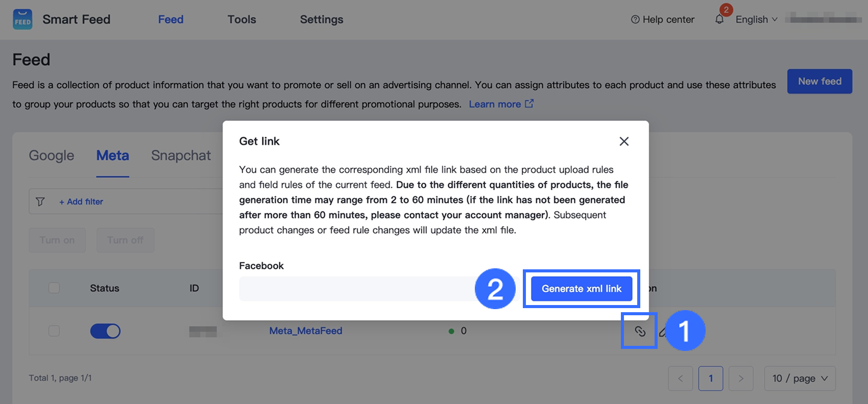This screenshot has width=868, height=404.
Task: Click the New feed button
Action: coord(819,82)
